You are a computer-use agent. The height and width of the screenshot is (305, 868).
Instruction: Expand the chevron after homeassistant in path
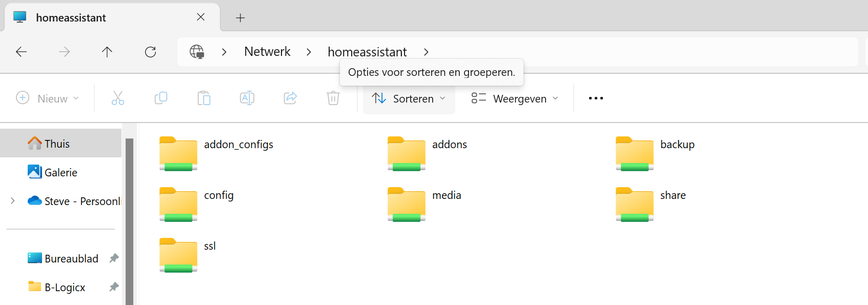coord(426,52)
